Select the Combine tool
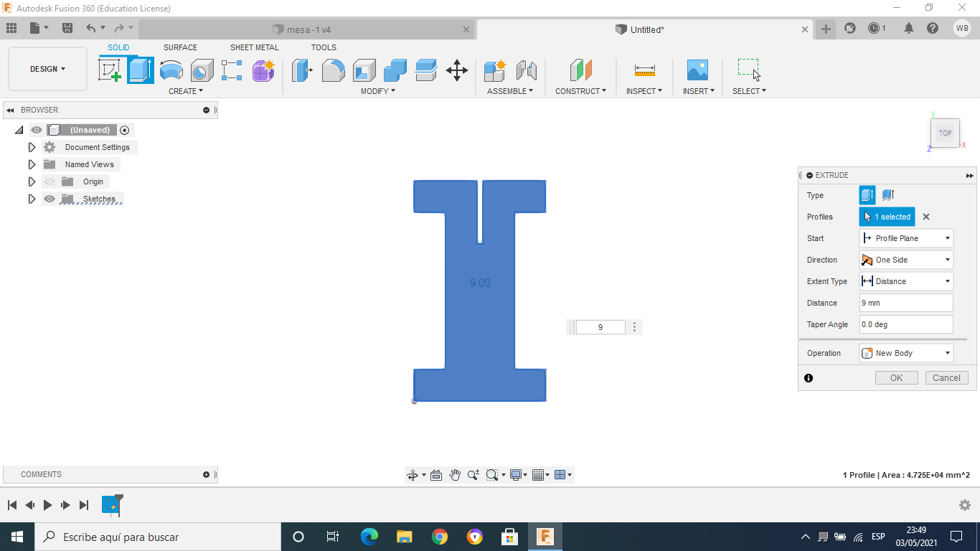 [x=395, y=70]
